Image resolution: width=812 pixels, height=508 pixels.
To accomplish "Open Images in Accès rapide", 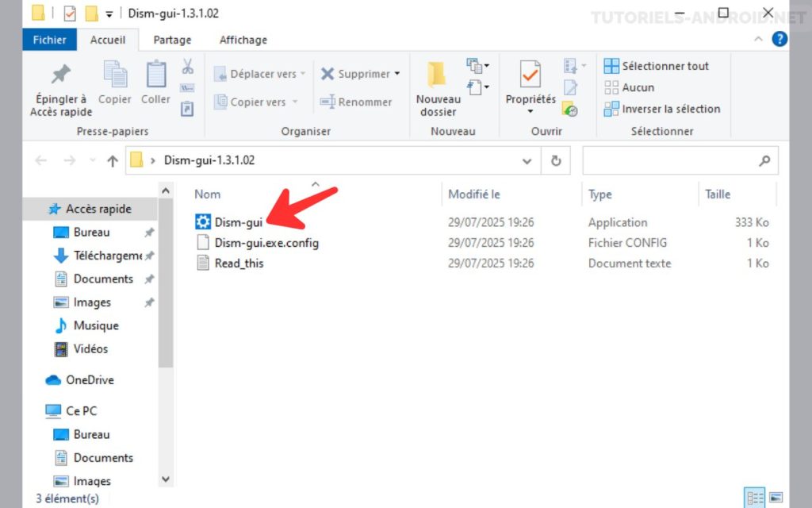I will point(82,302).
